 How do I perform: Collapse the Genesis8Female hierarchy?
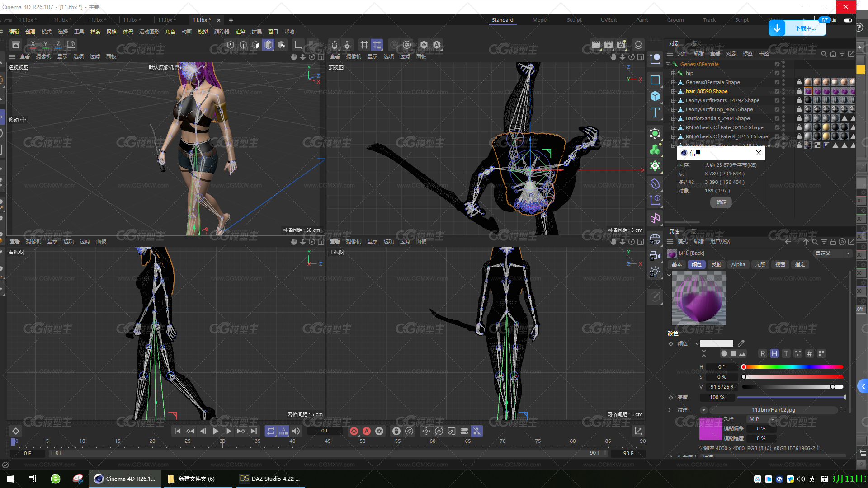668,64
